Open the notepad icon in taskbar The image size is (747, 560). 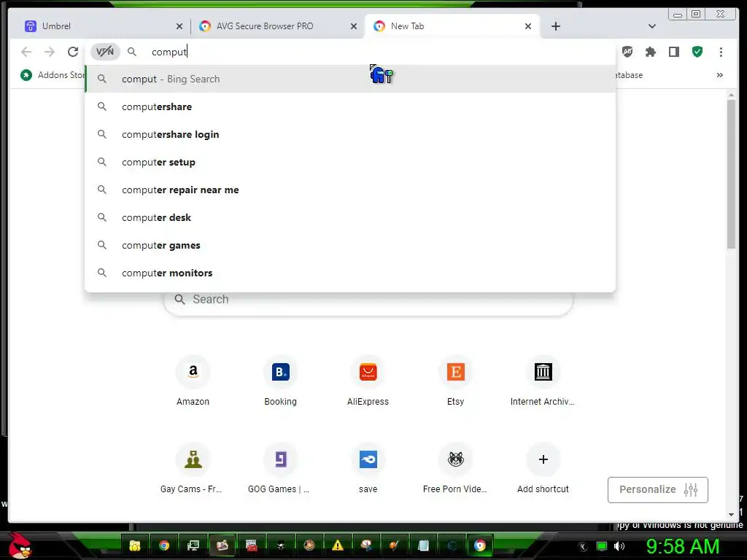423,545
